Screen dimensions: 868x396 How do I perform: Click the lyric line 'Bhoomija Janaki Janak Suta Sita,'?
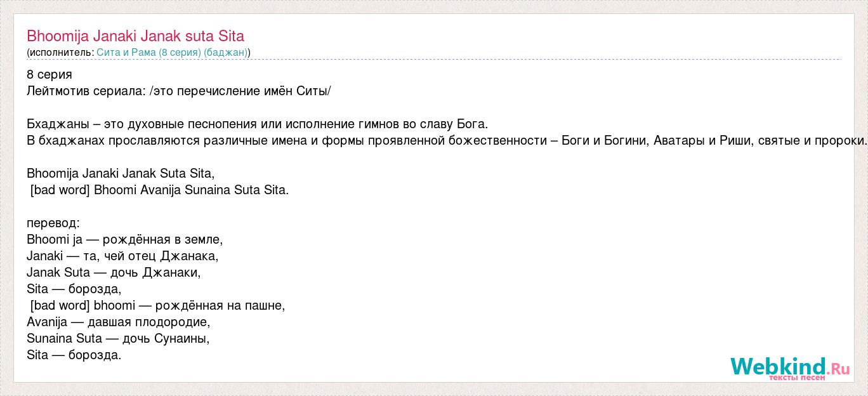coord(121,173)
